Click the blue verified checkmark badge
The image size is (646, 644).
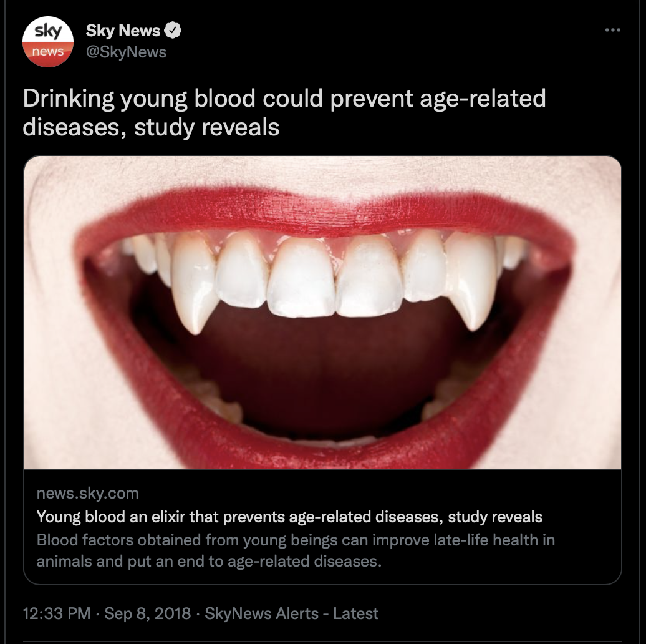(173, 30)
